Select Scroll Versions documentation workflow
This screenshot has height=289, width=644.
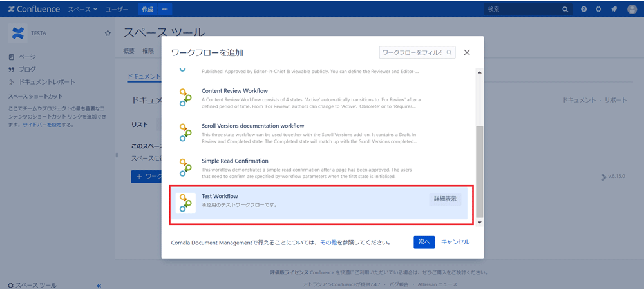pyautogui.click(x=321, y=134)
